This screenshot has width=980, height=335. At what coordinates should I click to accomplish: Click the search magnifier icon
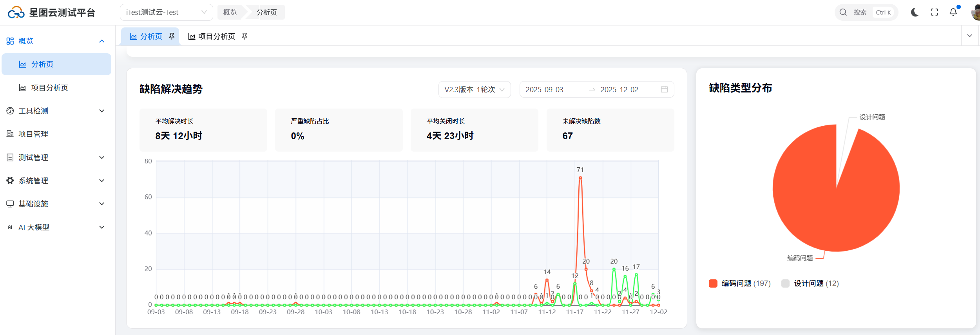pyautogui.click(x=843, y=13)
